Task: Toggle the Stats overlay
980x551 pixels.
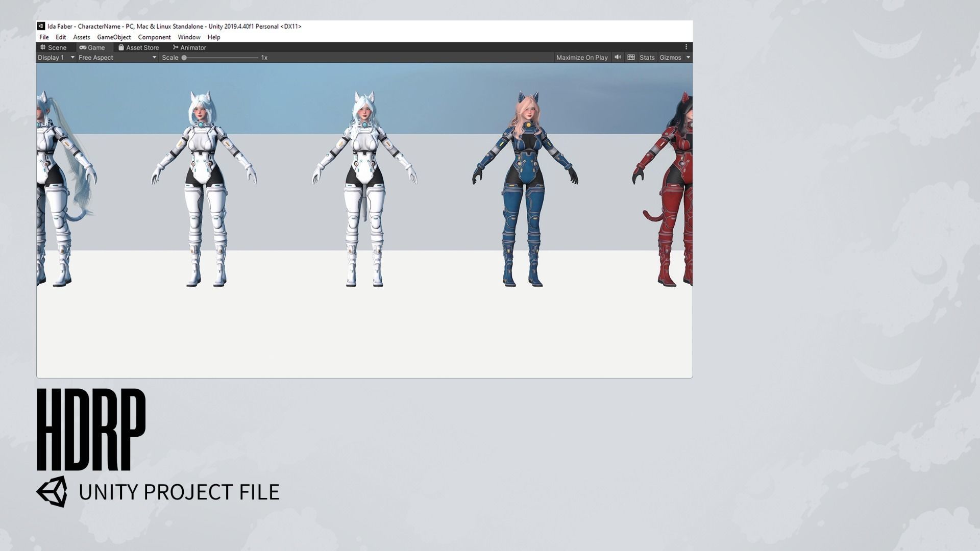Action: click(647, 58)
